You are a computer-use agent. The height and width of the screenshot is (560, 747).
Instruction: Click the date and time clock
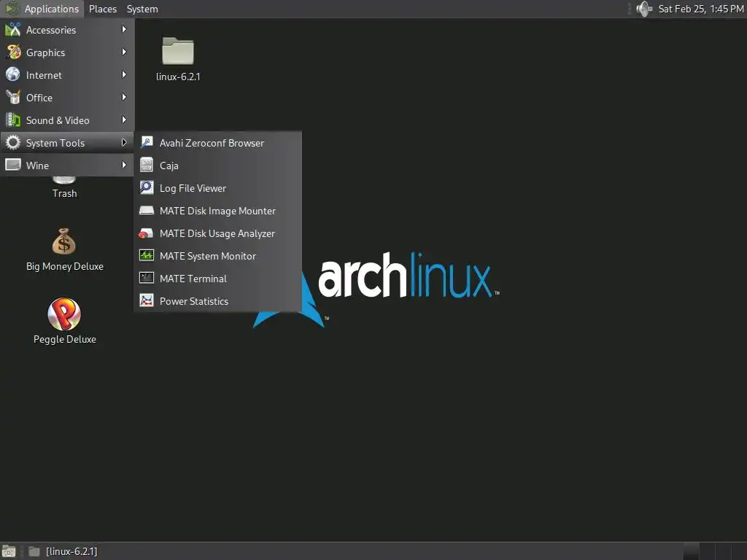[701, 9]
